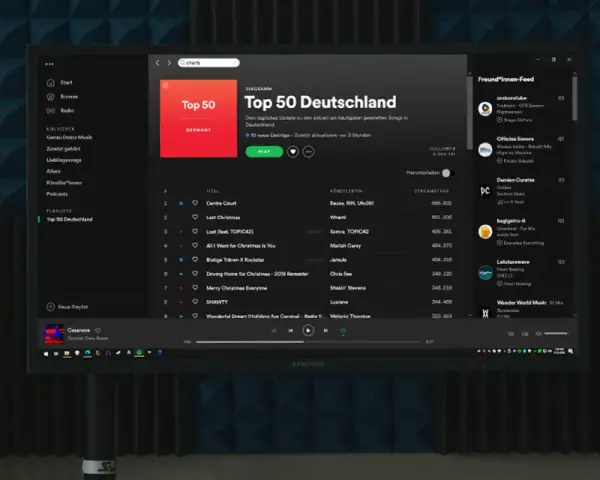Open artist Wham! link
Viewport: 600px width, 480px height.
pos(338,217)
